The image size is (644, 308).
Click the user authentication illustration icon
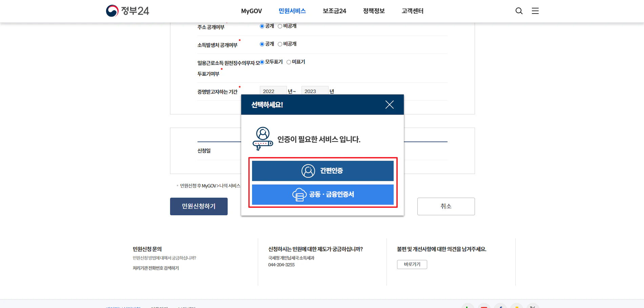(263, 139)
